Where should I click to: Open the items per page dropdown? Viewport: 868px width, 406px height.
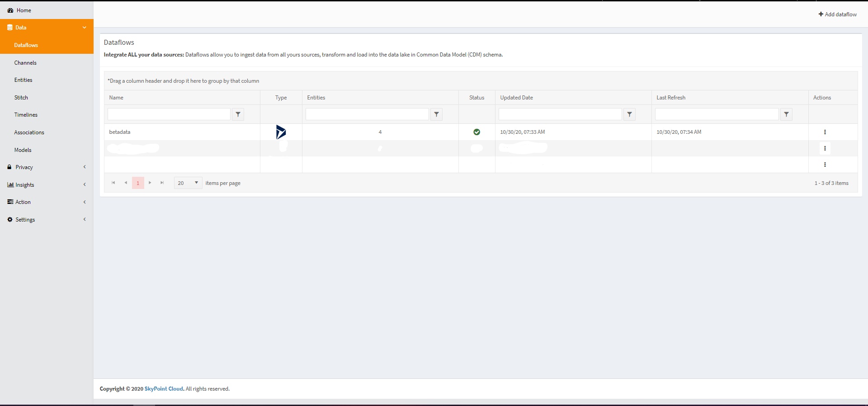[x=188, y=183]
